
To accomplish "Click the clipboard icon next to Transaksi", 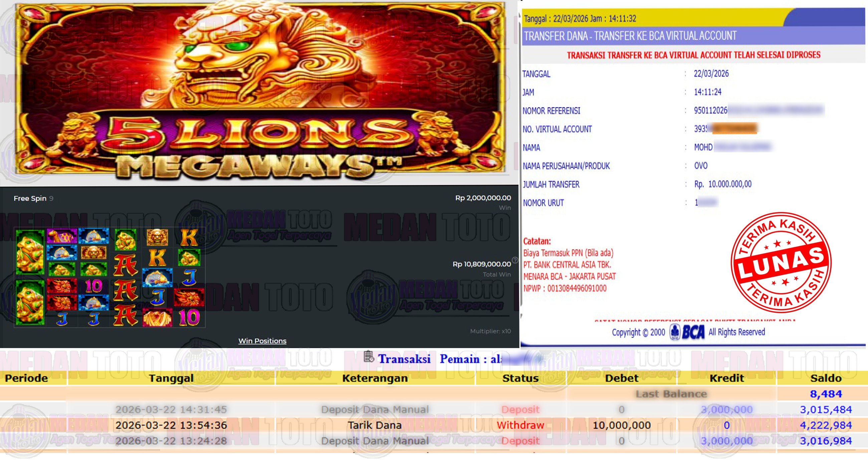I will pyautogui.click(x=369, y=357).
